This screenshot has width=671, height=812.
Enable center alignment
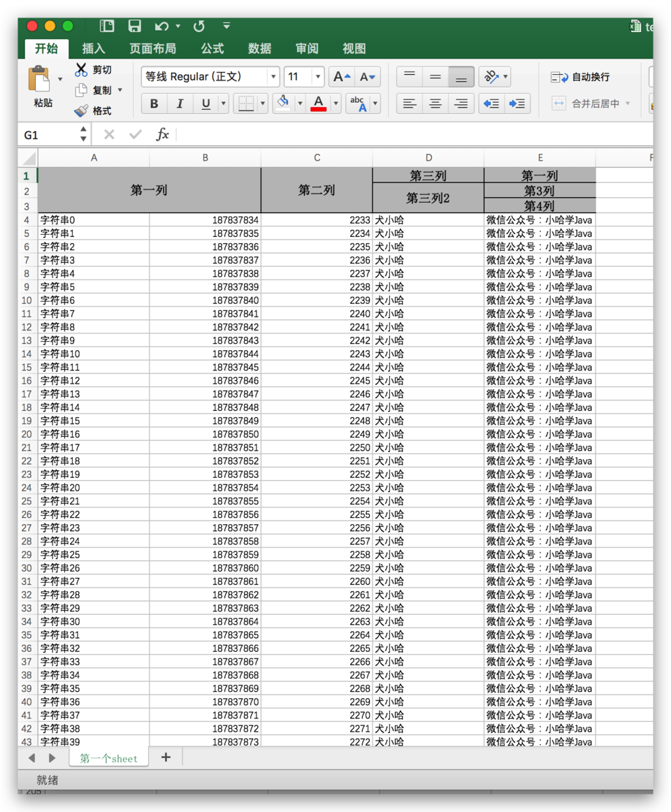[x=435, y=103]
